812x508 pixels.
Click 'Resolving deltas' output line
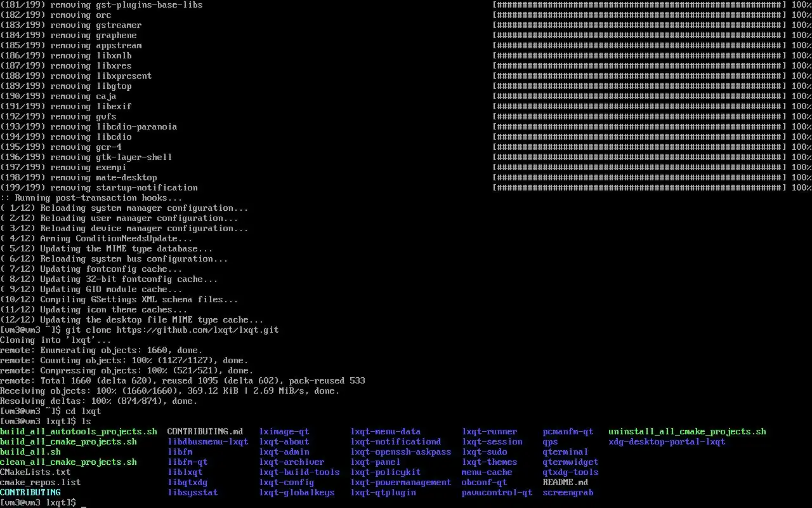tap(99, 401)
